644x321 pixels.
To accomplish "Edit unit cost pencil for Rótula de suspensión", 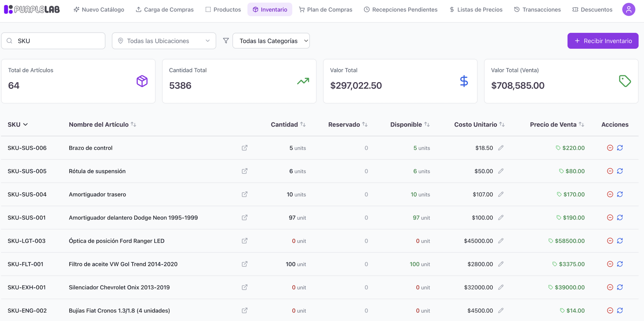I will pyautogui.click(x=501, y=171).
